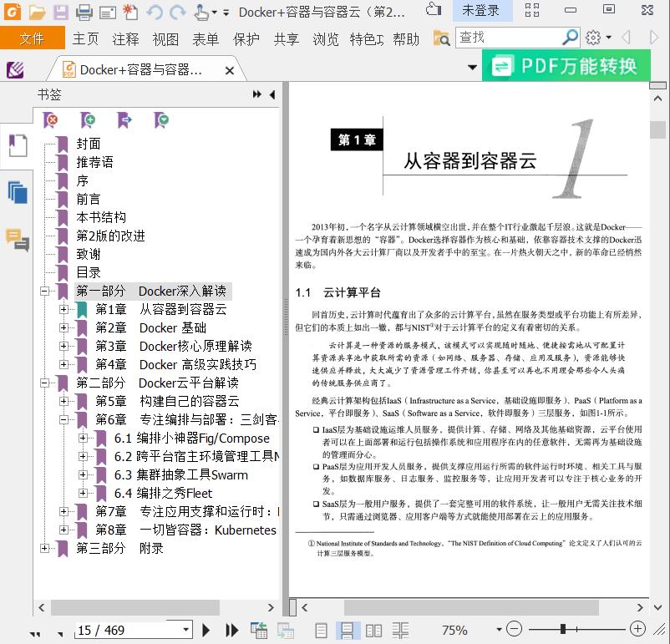This screenshot has width=670, height=644.
Task: Click the bookmark with green dropdown icon
Action: [161, 120]
